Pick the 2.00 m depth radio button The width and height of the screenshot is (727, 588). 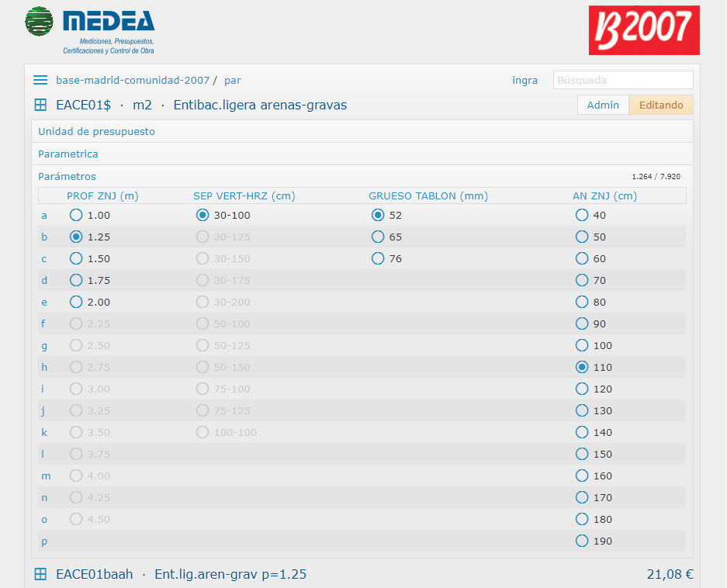point(76,302)
